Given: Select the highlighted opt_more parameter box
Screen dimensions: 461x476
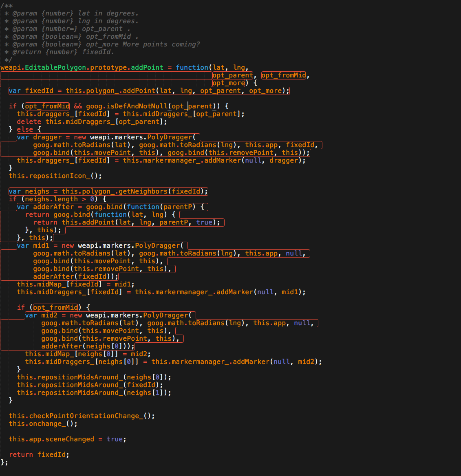Looking at the screenshot, I should pos(229,83).
